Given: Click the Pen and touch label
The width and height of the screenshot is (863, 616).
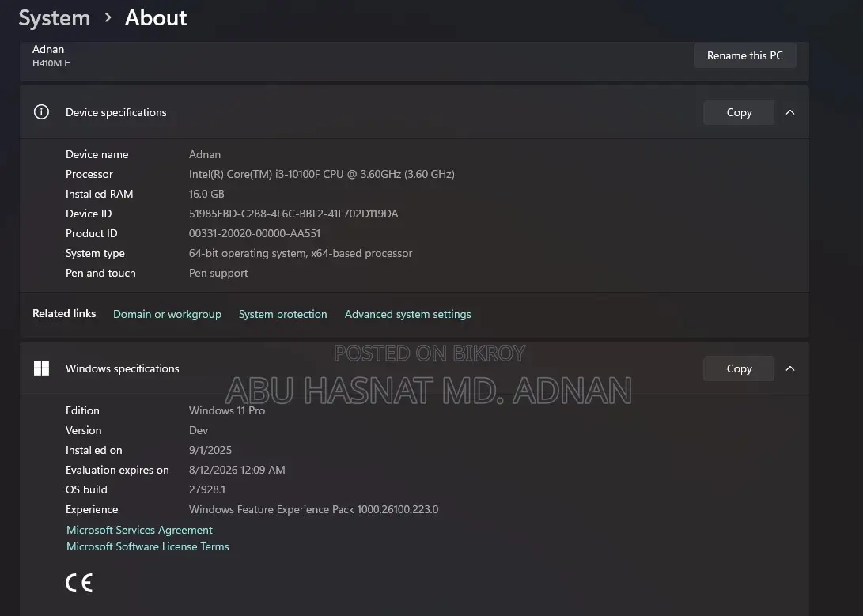Looking at the screenshot, I should coord(100,274).
